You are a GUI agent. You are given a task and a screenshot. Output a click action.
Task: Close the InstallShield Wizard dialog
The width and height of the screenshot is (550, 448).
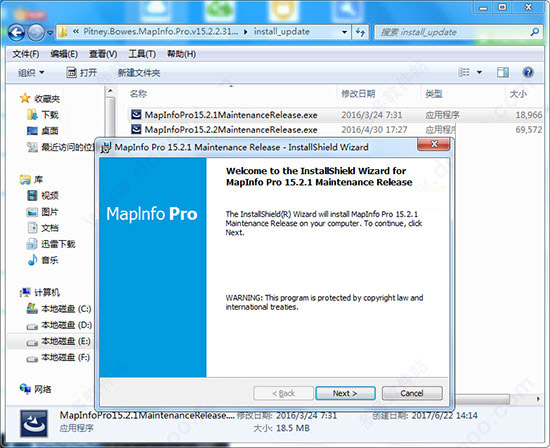[434, 144]
